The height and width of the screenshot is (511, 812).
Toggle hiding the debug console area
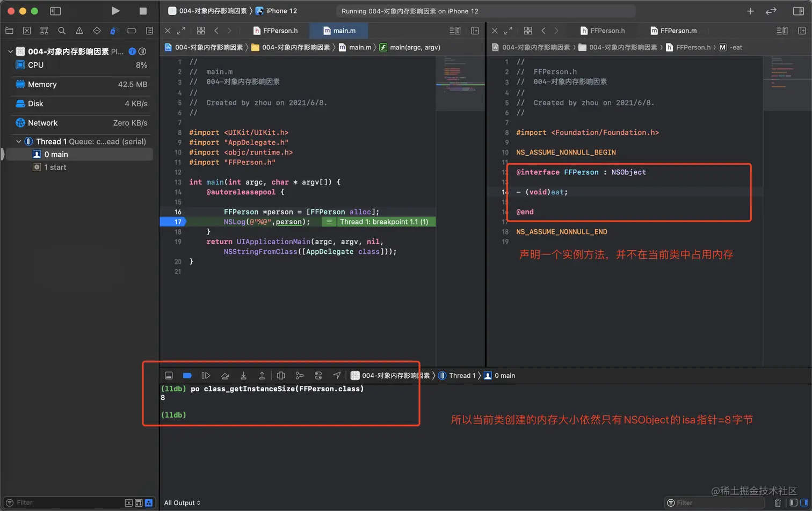169,375
